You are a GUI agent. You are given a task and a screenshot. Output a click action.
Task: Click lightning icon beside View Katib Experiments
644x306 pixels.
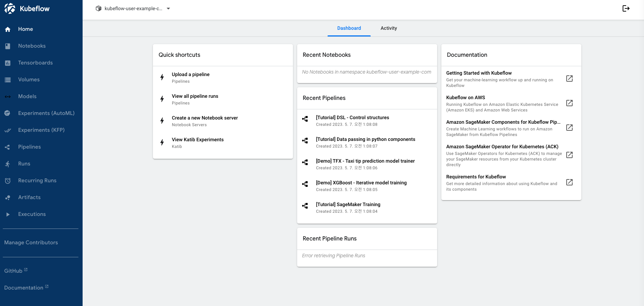coord(162,142)
